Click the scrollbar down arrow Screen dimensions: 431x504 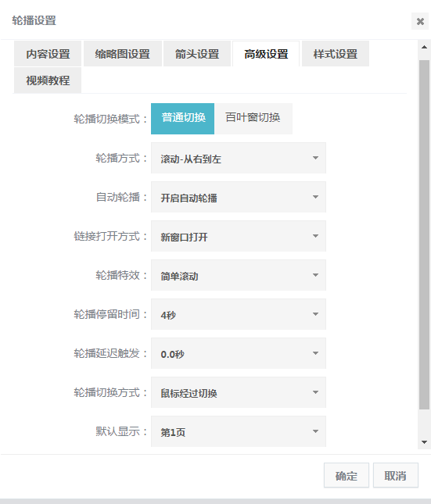[x=424, y=442]
